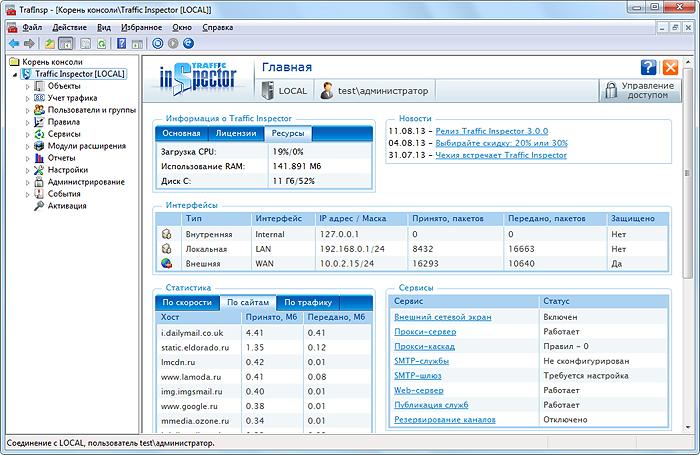Image resolution: width=700 pixels, height=455 pixels.
Task: Open Чехия встречает Traffic Inspector link
Action: 501,155
